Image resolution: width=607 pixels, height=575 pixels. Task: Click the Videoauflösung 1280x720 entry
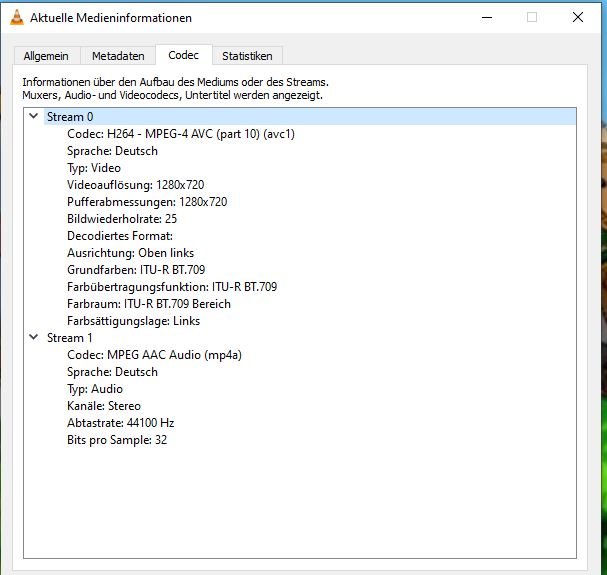pyautogui.click(x=137, y=185)
